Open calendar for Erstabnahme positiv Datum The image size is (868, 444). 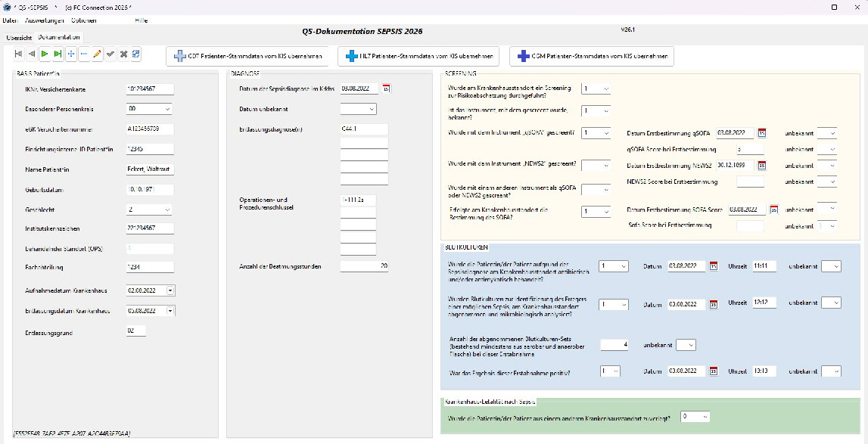coord(714,371)
